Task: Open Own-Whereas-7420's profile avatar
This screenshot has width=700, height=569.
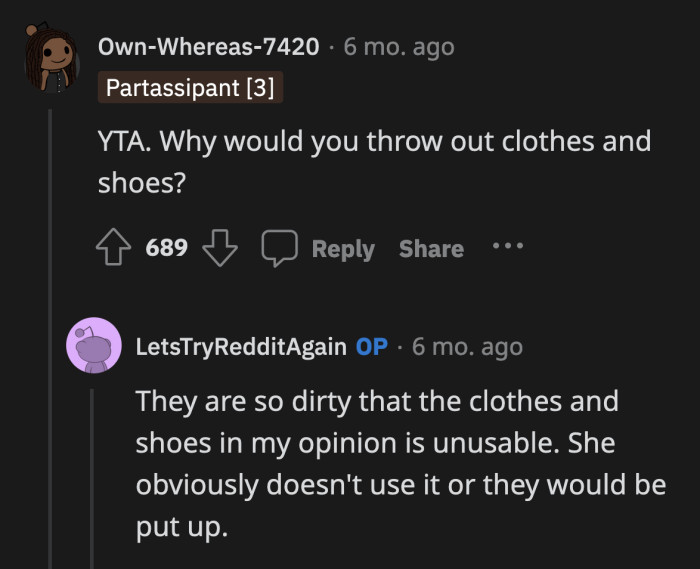Action: tap(52, 59)
